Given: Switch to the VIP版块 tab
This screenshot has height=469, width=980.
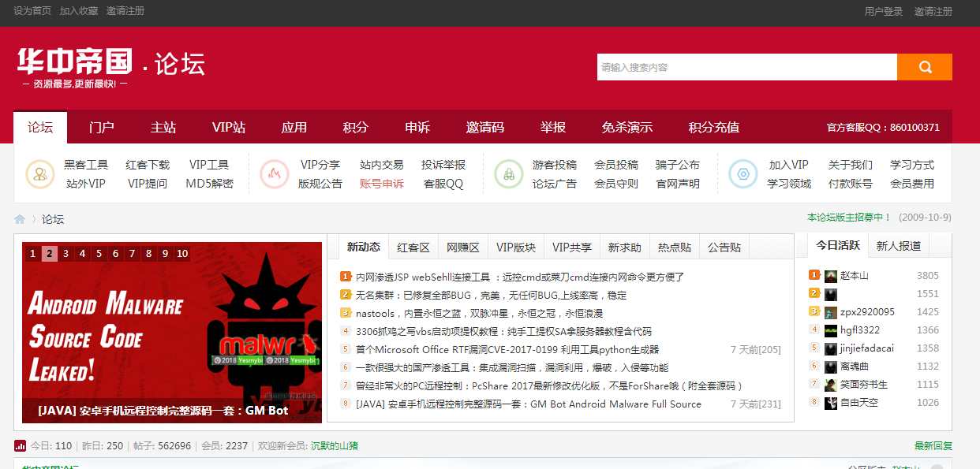Looking at the screenshot, I should pyautogui.click(x=516, y=247).
